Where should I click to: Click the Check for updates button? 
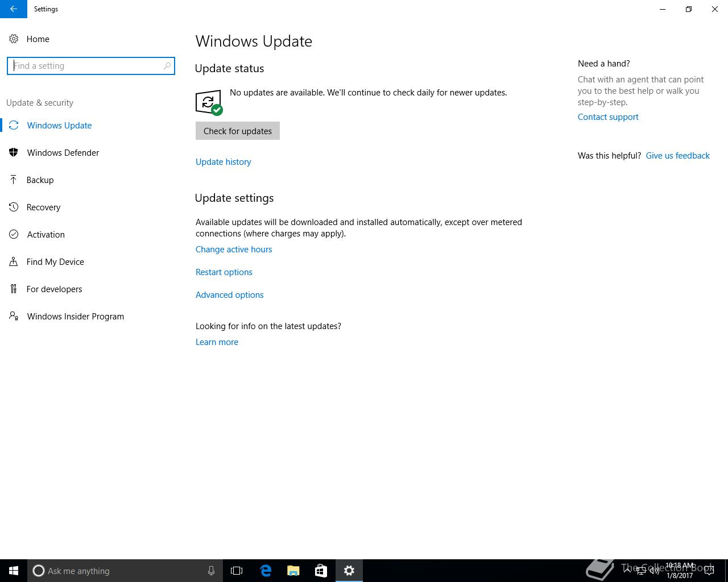click(238, 131)
